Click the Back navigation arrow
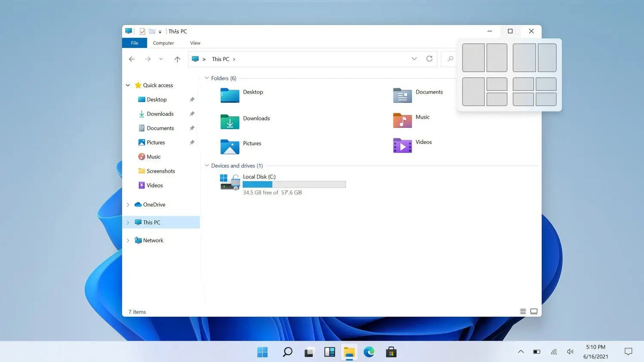Viewport: 644px width, 362px height. click(x=132, y=59)
